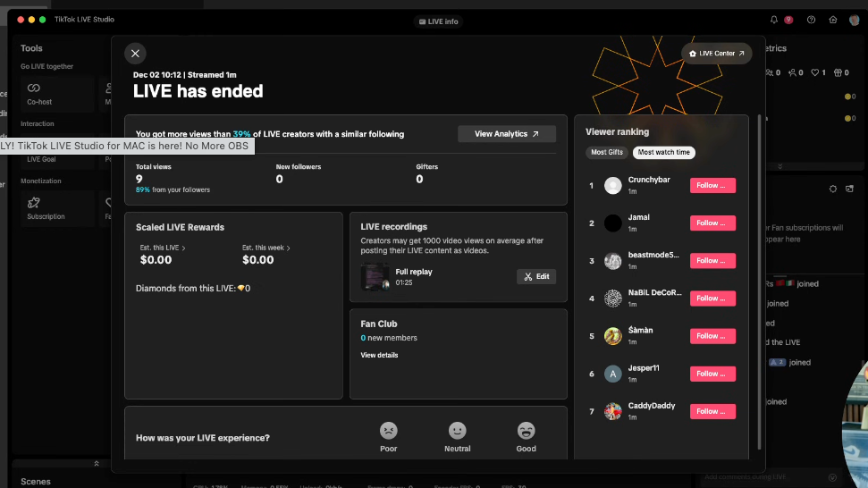The image size is (868, 488).
Task: Open LIVE Center link
Action: point(716,54)
